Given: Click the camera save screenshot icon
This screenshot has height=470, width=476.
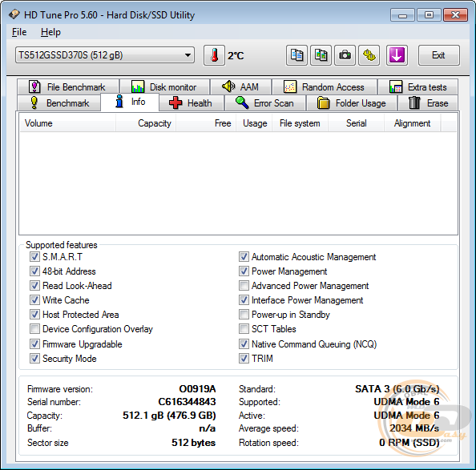Looking at the screenshot, I should [x=345, y=55].
